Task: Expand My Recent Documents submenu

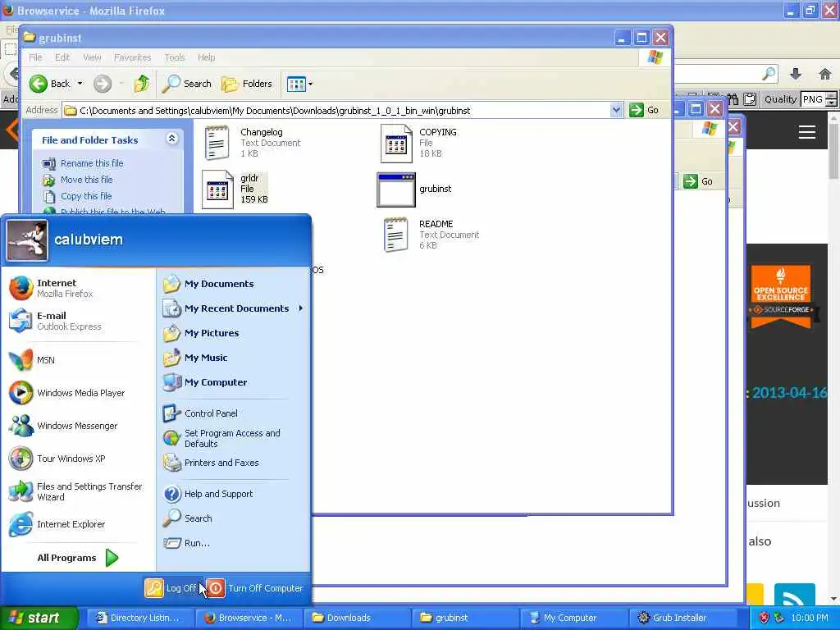Action: click(x=234, y=308)
